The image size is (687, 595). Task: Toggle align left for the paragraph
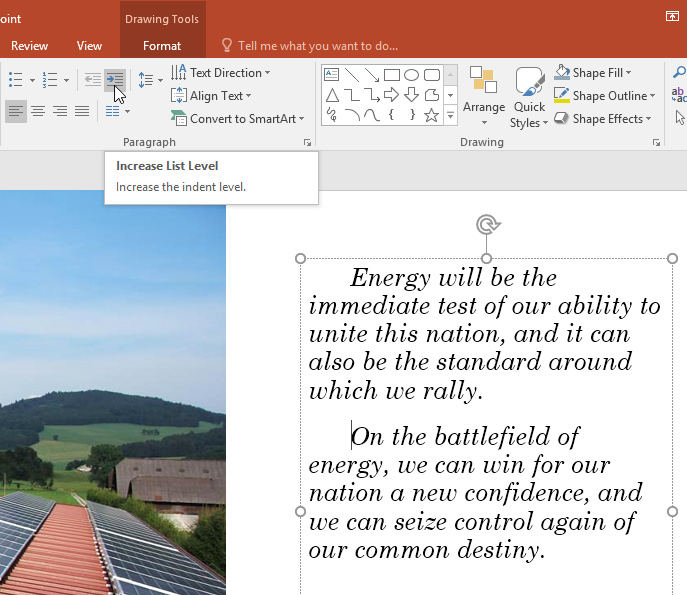coord(15,111)
